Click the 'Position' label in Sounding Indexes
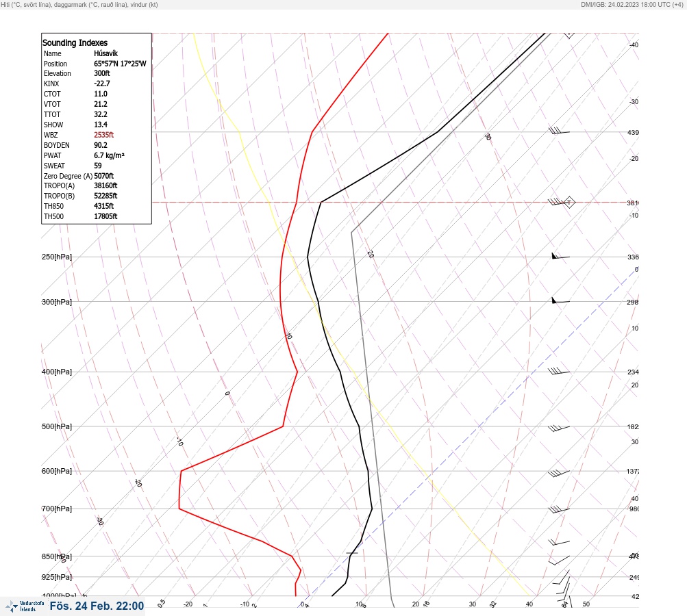This screenshot has height=616, width=687. coord(55,64)
